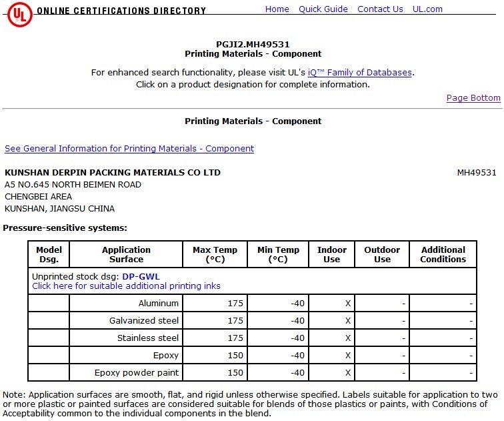Select the Epoxy powder paint cell
This screenshot has width=504, height=421.
tap(126, 373)
